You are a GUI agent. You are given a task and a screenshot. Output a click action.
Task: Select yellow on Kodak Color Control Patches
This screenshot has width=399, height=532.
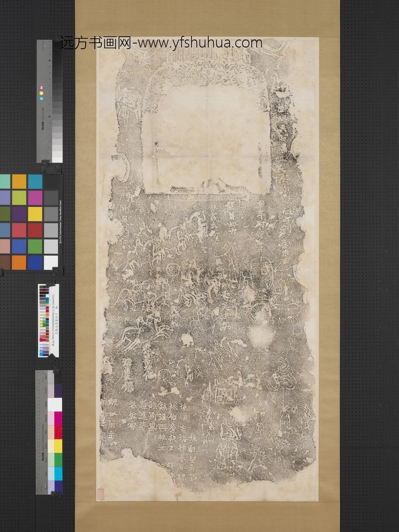click(x=58, y=445)
